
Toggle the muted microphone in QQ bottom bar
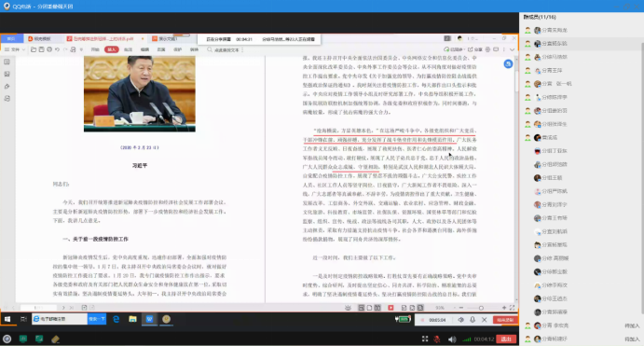(x=437, y=339)
